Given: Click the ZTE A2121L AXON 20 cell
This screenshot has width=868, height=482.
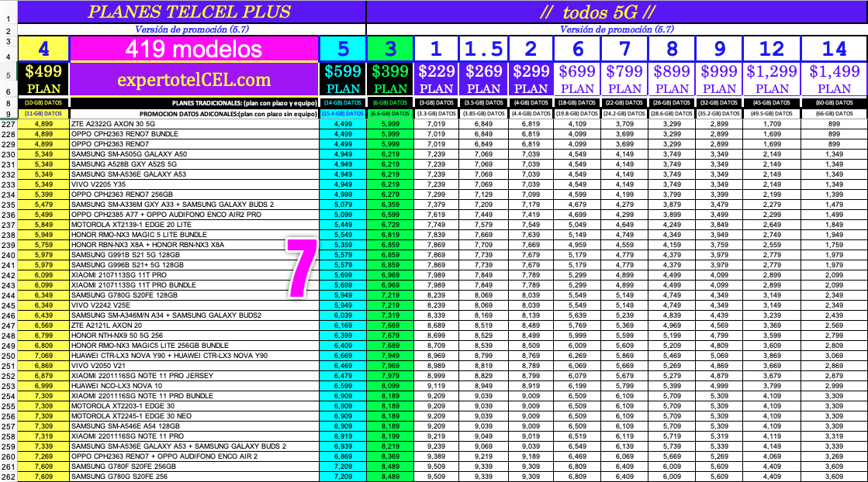Looking at the screenshot, I should pyautogui.click(x=194, y=325).
